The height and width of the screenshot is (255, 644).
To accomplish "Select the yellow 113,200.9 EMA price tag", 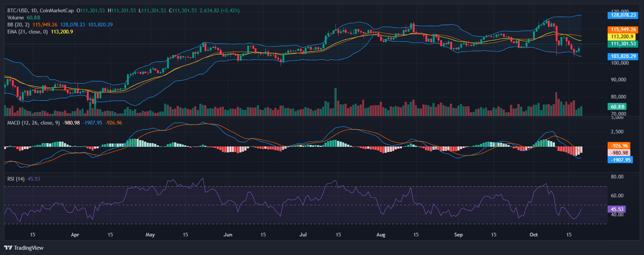I will coord(622,36).
